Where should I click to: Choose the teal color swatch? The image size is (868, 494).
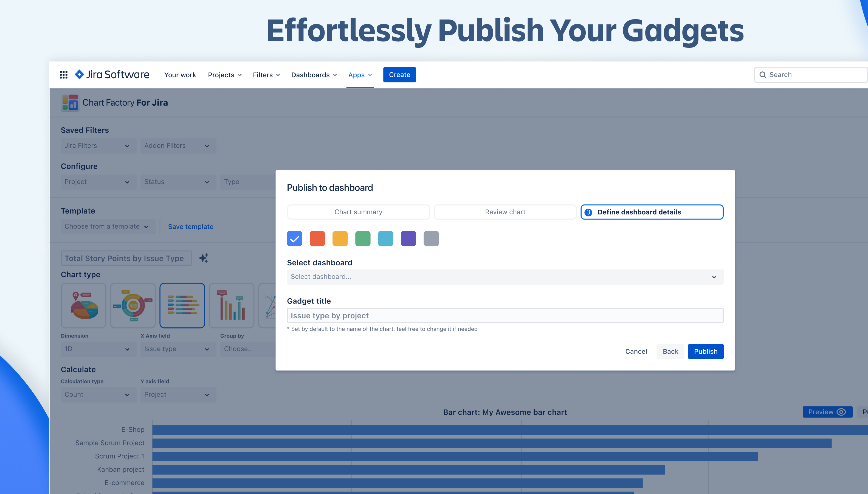[x=385, y=238]
